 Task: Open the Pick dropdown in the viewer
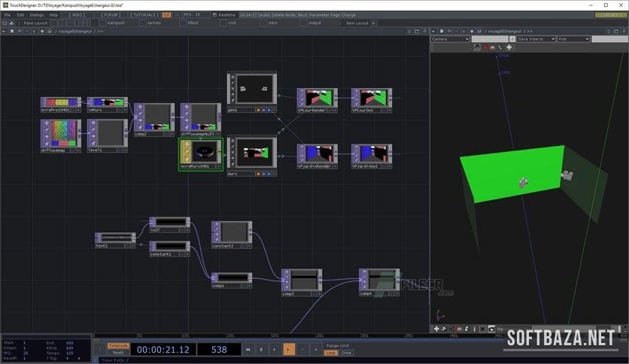tap(573, 39)
